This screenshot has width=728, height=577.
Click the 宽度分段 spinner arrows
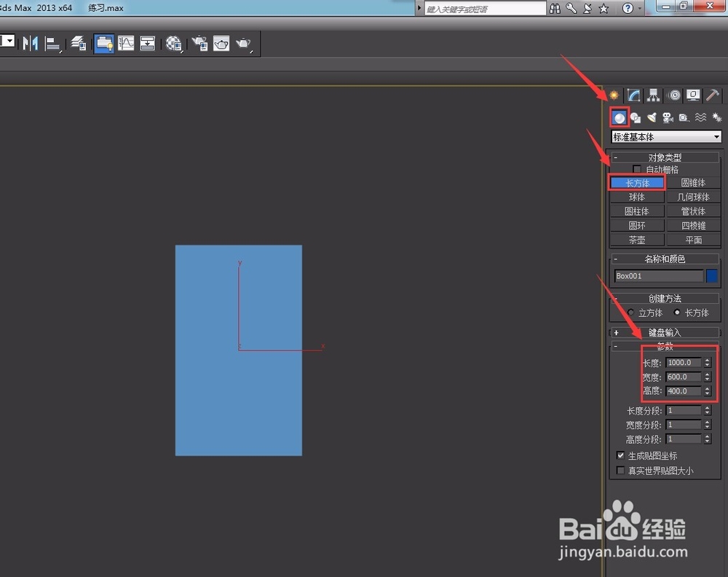click(x=707, y=425)
